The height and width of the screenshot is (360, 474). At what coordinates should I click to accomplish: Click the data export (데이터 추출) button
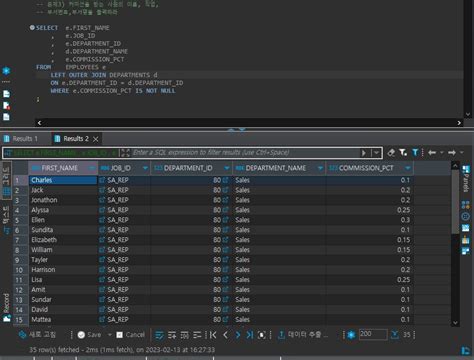[303, 335]
